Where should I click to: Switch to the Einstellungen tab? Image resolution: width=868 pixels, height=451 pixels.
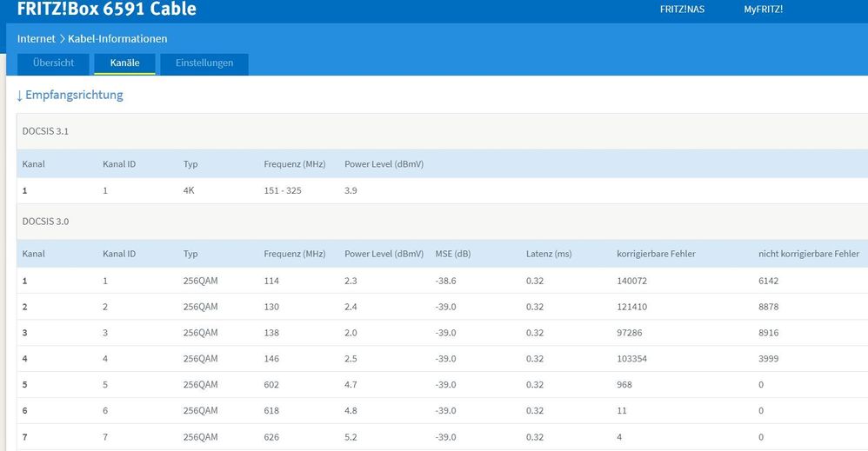(x=204, y=63)
